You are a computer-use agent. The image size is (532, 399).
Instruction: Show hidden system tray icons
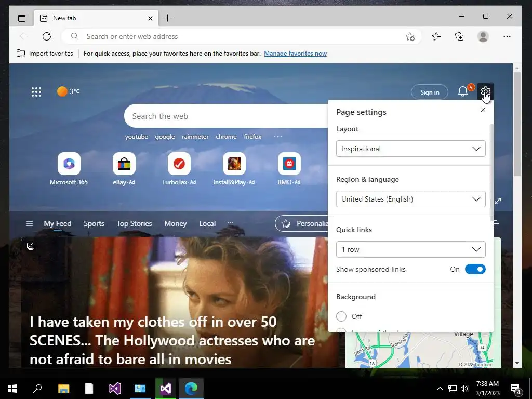[x=440, y=389]
